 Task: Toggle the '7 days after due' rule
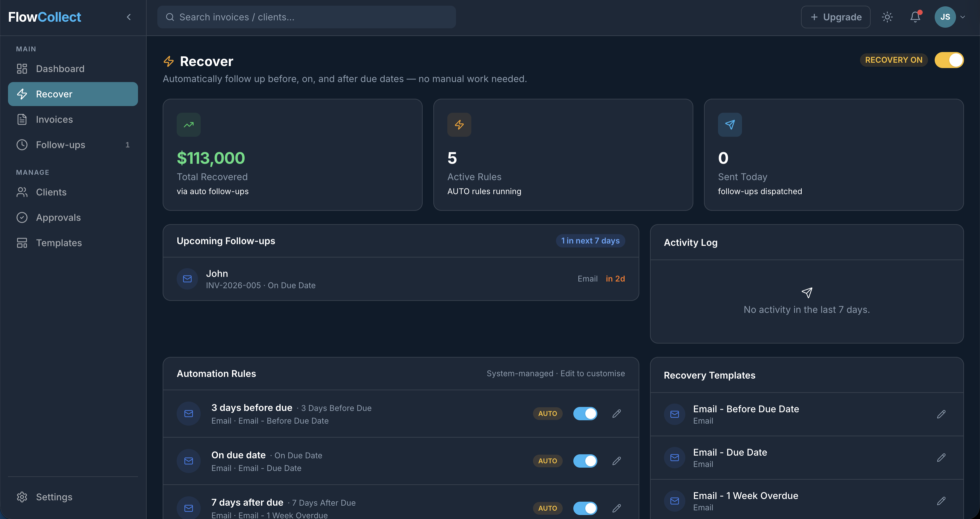pyautogui.click(x=585, y=508)
